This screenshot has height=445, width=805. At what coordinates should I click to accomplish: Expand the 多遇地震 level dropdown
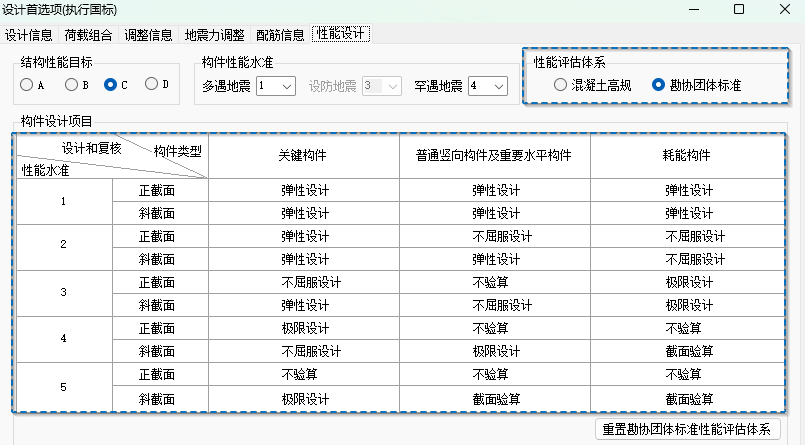(x=275, y=87)
